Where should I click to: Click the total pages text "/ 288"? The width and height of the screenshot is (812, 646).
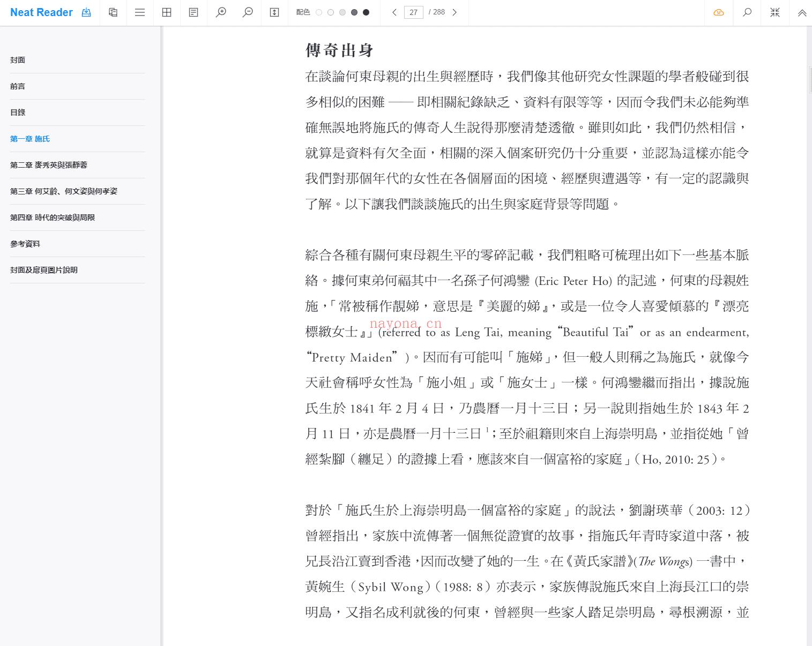click(437, 12)
